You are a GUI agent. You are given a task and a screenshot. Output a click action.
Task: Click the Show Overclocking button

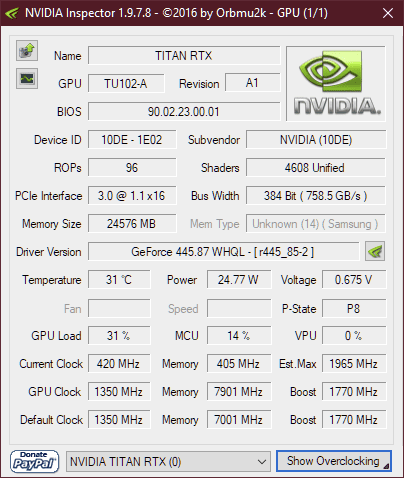point(334,461)
